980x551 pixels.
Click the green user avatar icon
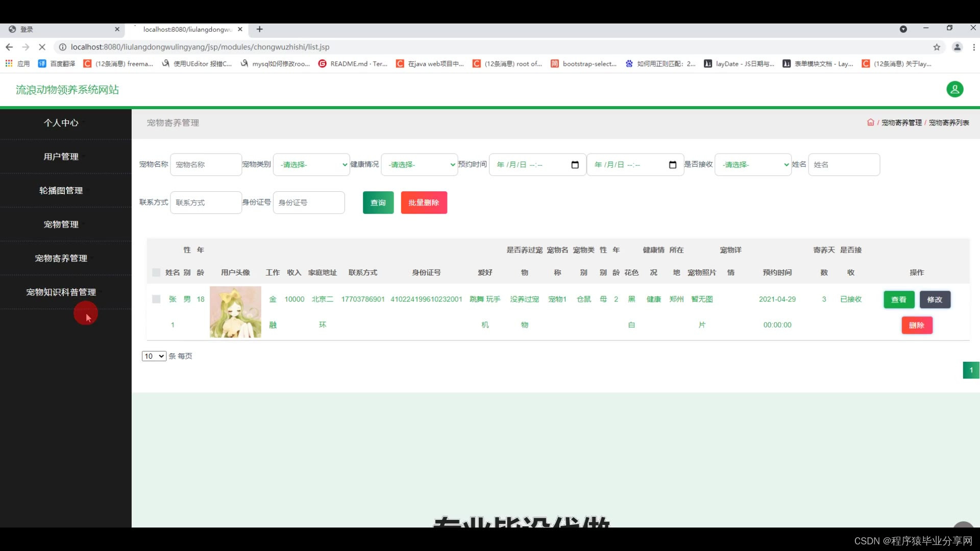[x=954, y=89]
